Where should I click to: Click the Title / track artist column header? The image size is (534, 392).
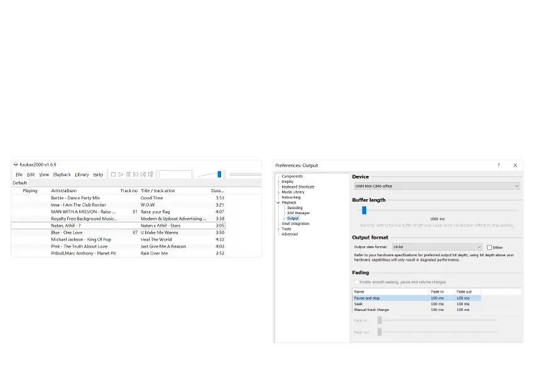click(173, 191)
